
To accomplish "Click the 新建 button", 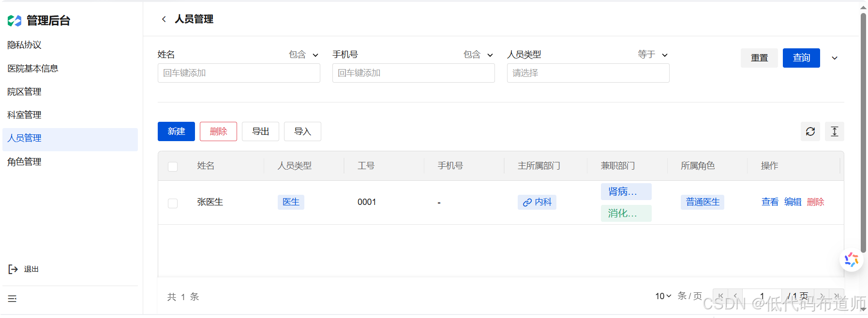I will click(x=176, y=131).
